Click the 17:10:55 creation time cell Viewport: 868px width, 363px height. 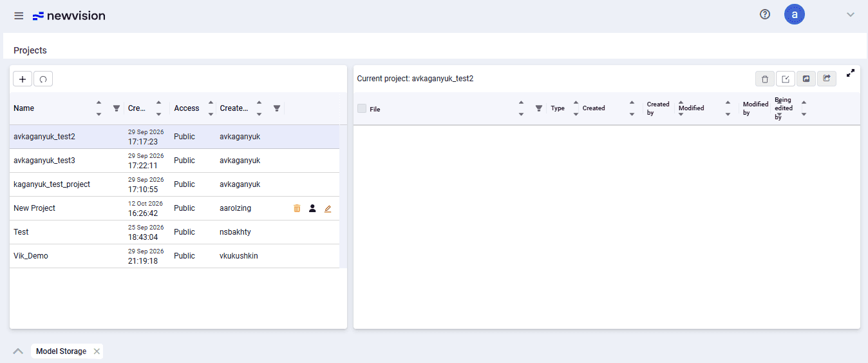point(143,190)
